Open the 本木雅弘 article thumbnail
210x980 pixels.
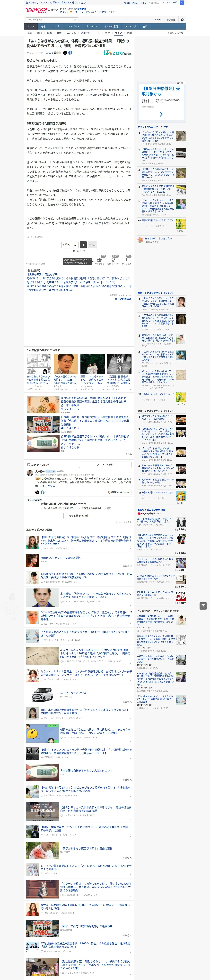click(x=43, y=598)
